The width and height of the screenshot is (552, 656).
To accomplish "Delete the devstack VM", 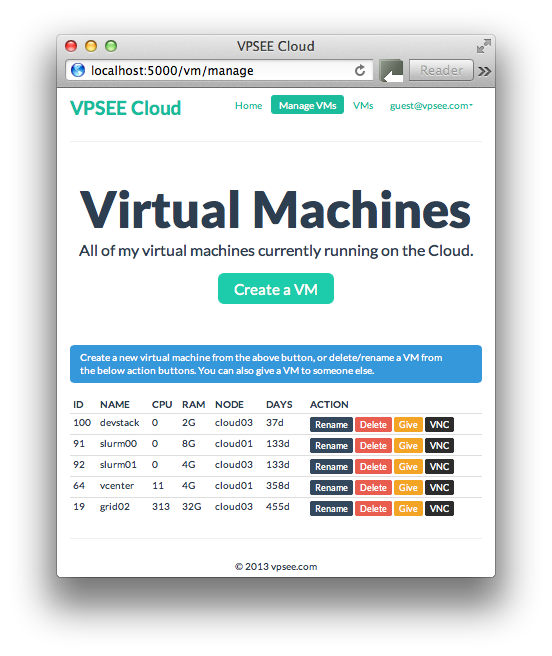I will pyautogui.click(x=373, y=425).
